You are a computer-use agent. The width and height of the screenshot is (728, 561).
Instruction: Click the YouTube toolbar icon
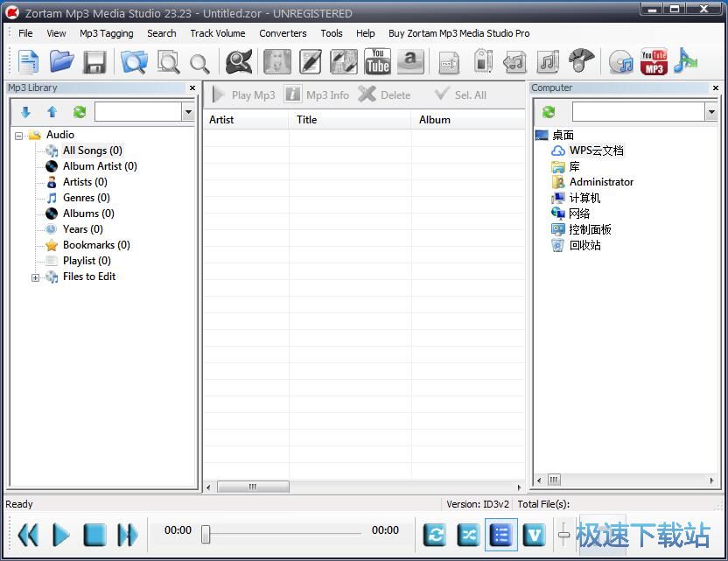pos(377,61)
